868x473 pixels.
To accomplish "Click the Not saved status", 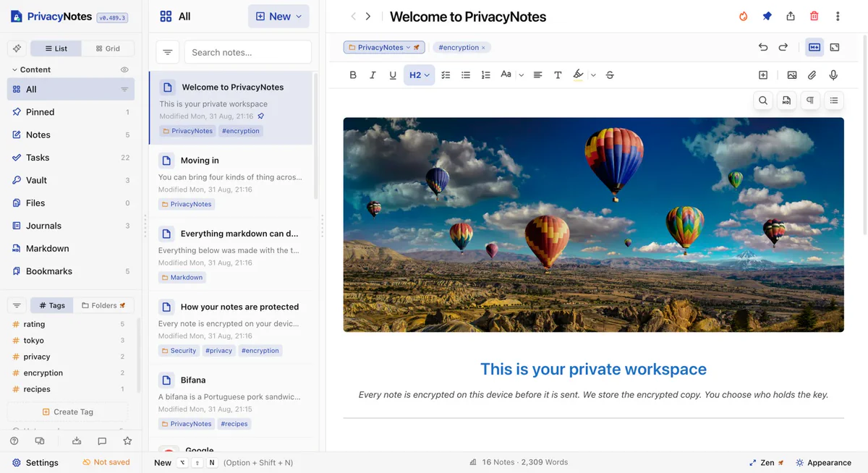I will point(106,462).
